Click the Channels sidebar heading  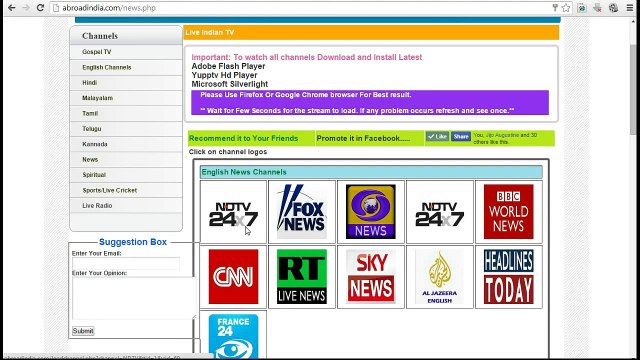100,36
